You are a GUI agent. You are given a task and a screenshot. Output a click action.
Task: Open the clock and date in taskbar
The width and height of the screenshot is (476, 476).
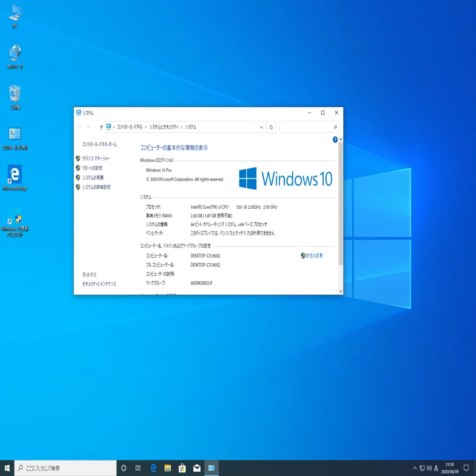coord(450,468)
